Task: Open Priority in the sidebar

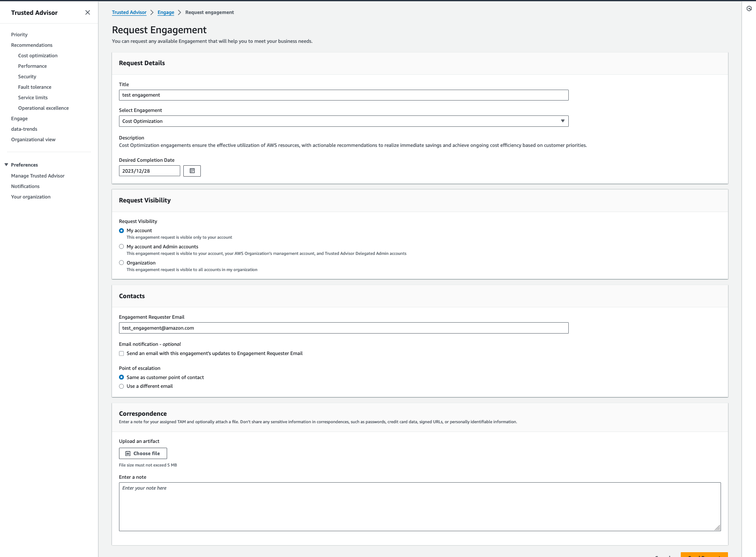Action: point(19,35)
